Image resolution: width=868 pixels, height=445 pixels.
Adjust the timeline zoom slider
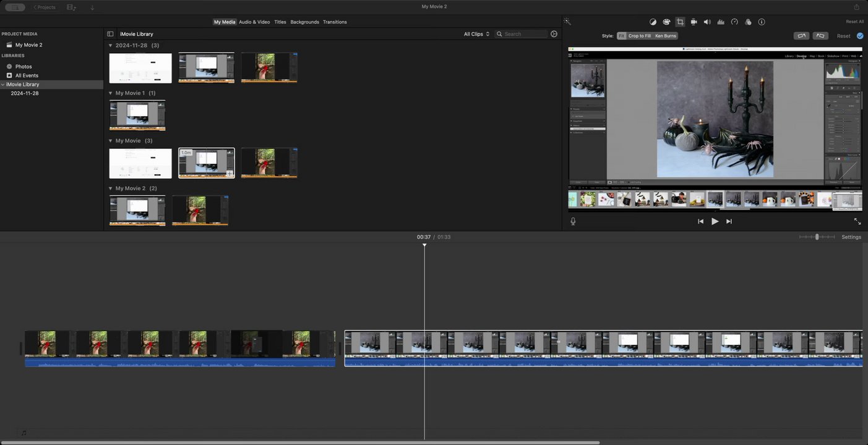tap(817, 237)
